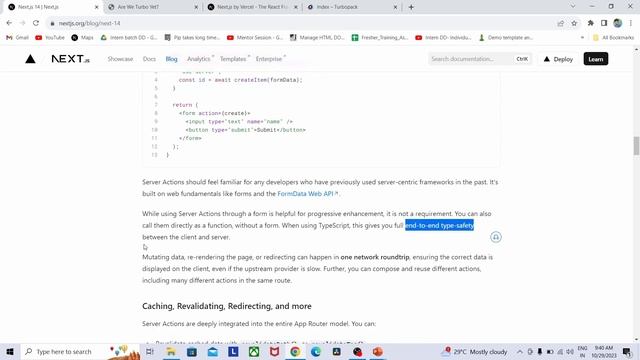Open the Showcase nav item
Viewport: 640px width, 360px height.
pos(120,59)
